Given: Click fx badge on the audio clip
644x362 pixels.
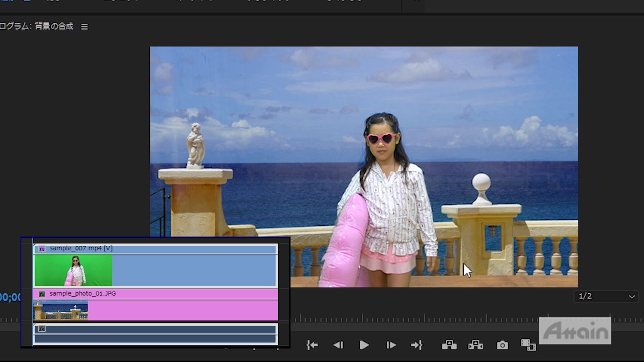Looking at the screenshot, I should (42, 329).
